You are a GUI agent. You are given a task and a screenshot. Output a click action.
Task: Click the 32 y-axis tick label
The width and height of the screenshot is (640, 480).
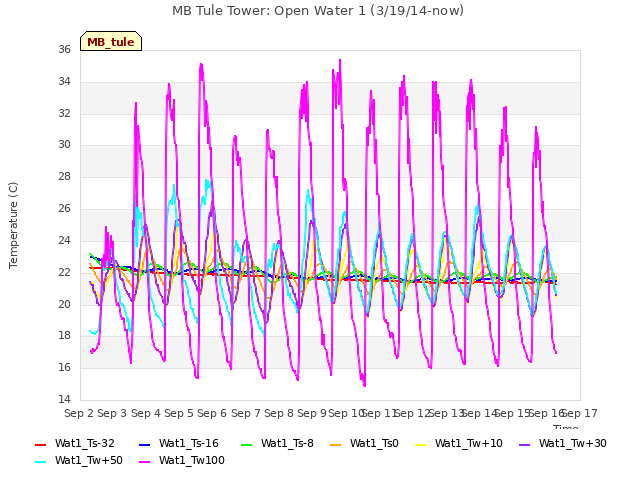[x=64, y=113]
